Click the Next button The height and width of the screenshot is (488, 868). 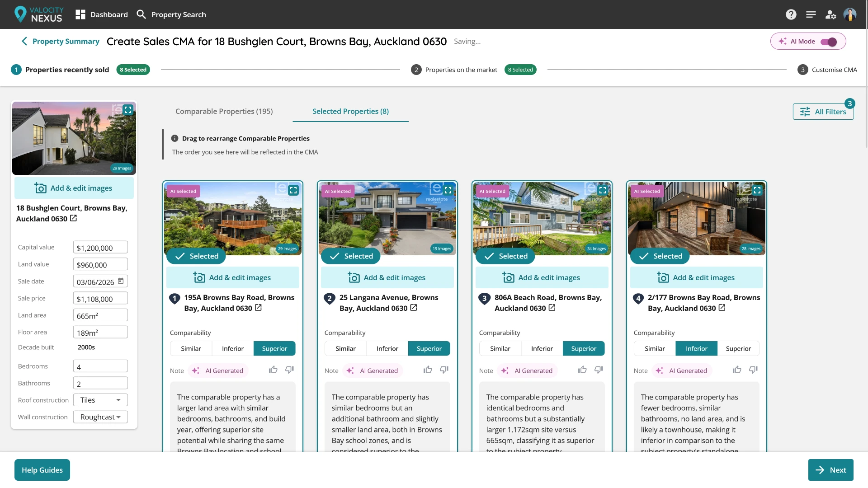pyautogui.click(x=831, y=470)
